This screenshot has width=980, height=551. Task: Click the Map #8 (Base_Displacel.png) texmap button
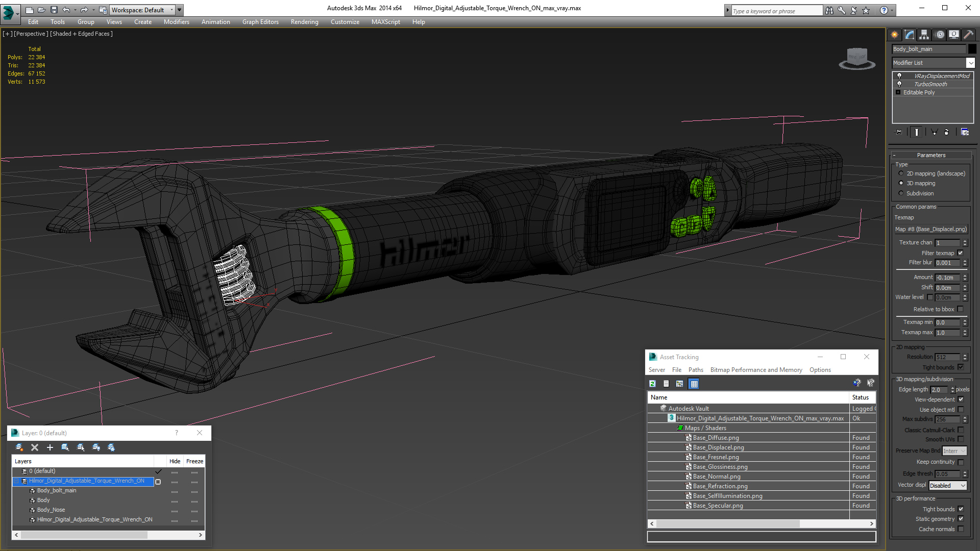(x=931, y=229)
